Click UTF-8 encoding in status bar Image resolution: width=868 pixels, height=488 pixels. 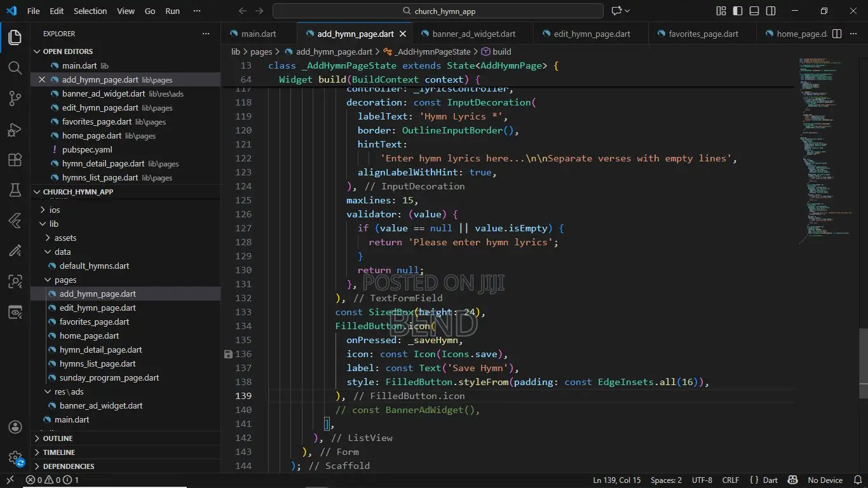pyautogui.click(x=702, y=480)
